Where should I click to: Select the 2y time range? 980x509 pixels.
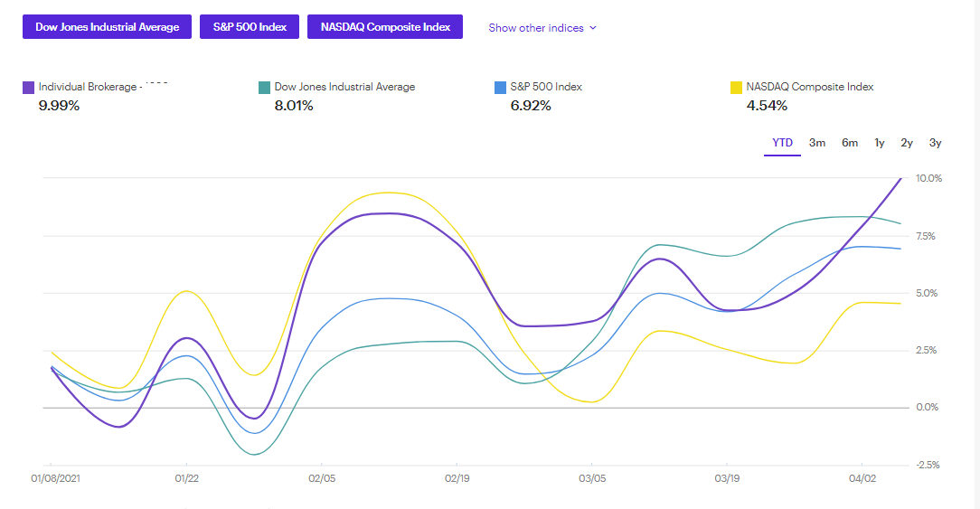(907, 143)
